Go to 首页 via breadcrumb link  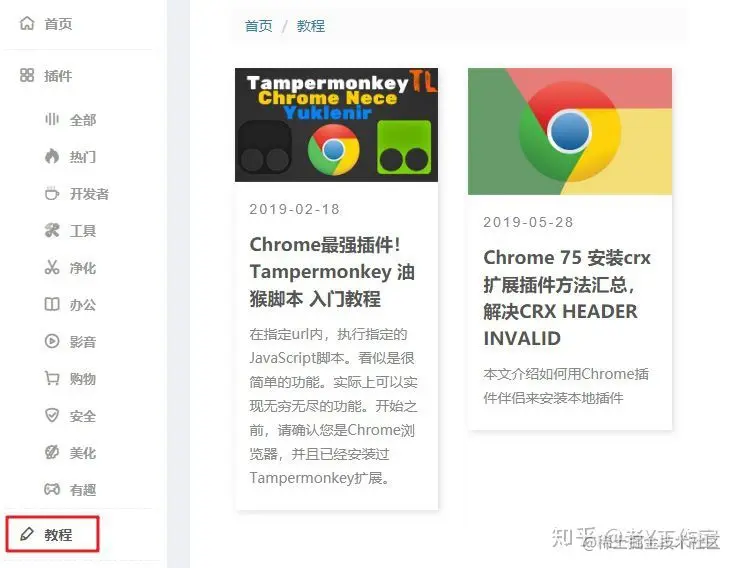(x=259, y=25)
